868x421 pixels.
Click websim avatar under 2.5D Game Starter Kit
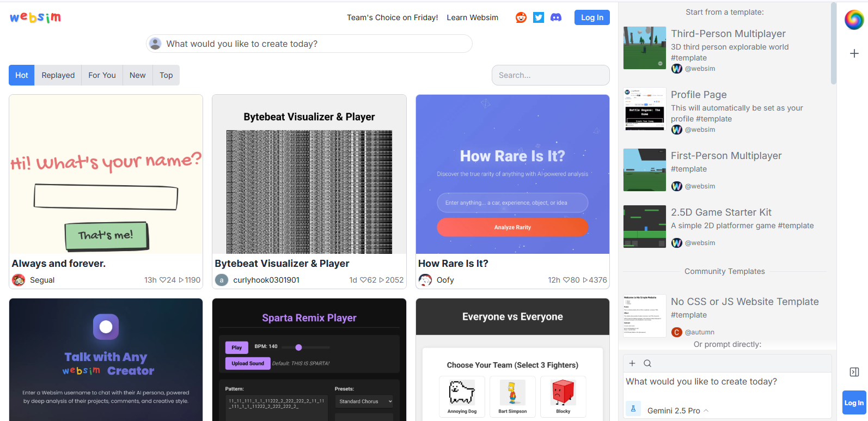point(677,243)
